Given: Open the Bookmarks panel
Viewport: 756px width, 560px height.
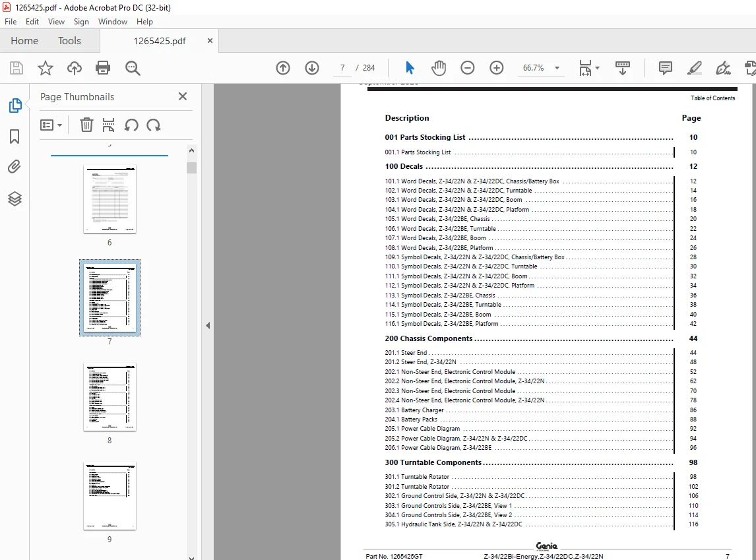Looking at the screenshot, I should click(15, 137).
